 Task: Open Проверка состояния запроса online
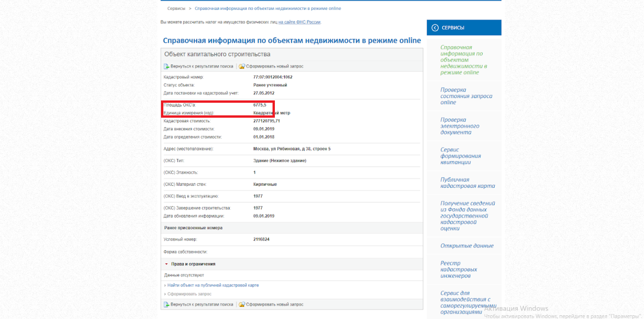[x=466, y=96]
